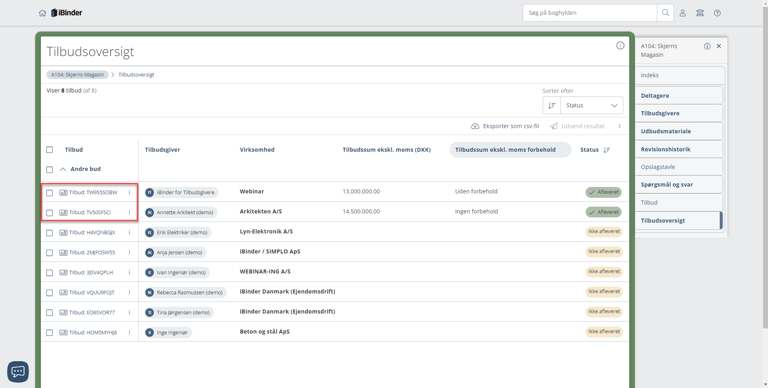
Task: Tick checkbox for Beton og stål ApS row
Action: coord(49,333)
